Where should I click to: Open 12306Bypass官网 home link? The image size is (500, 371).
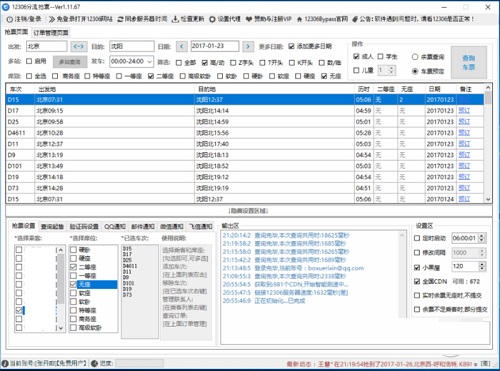[x=322, y=19]
